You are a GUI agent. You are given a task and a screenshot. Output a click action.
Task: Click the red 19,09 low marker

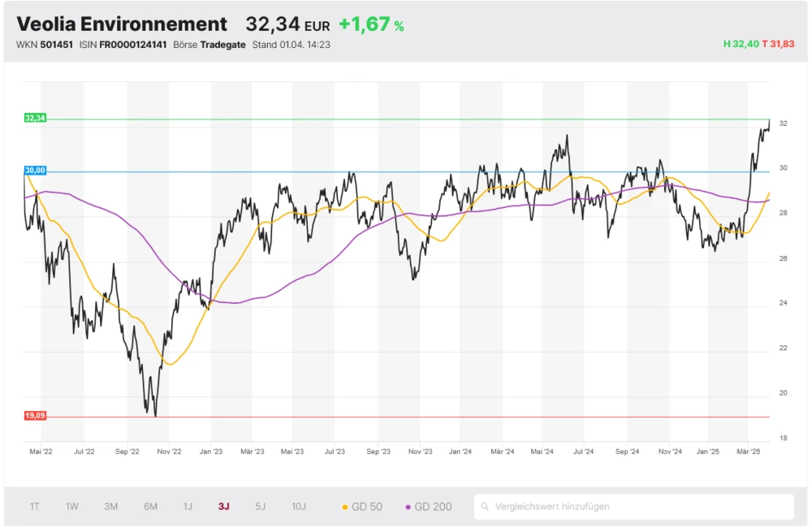(36, 415)
